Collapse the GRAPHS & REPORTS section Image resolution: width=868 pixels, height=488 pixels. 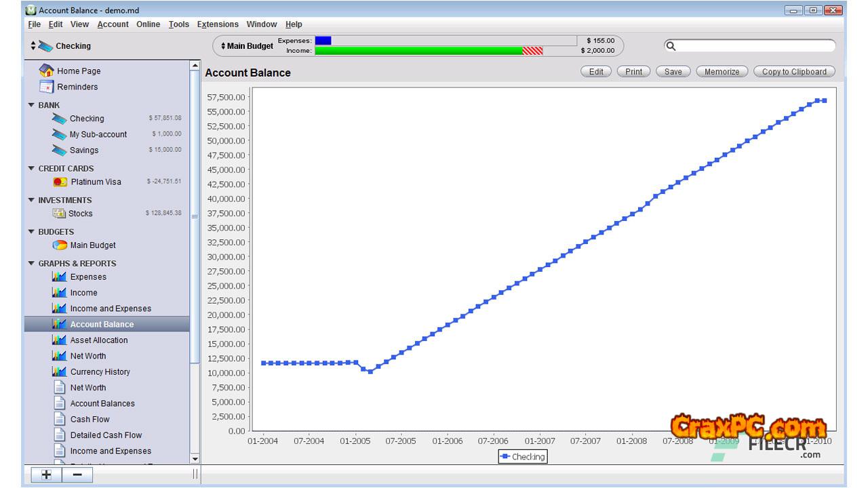[31, 263]
